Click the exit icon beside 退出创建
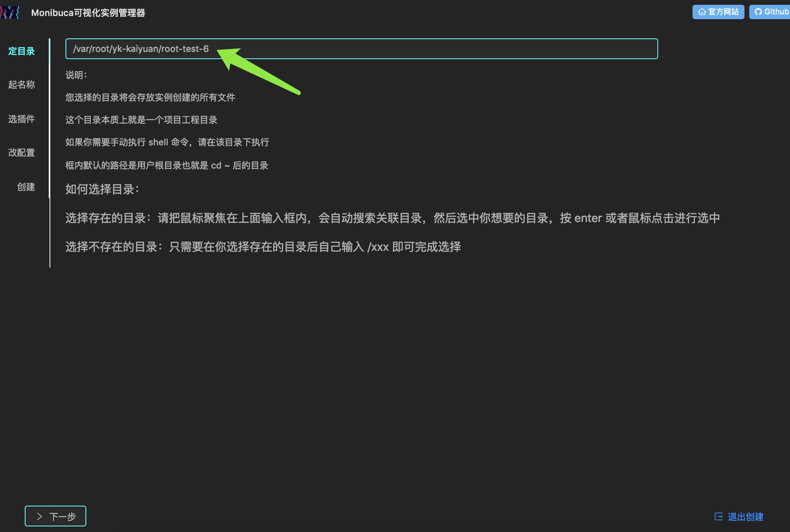Image resolution: width=790 pixels, height=532 pixels. tap(718, 516)
